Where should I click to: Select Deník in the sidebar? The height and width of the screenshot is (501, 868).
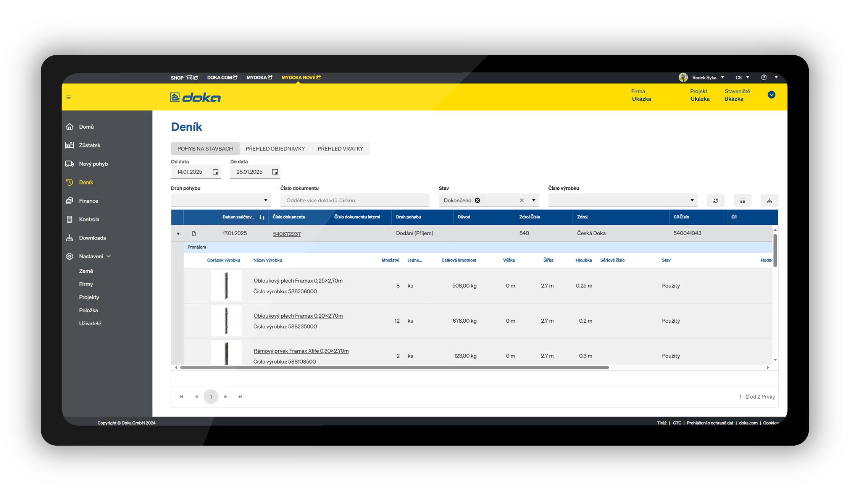coord(86,182)
